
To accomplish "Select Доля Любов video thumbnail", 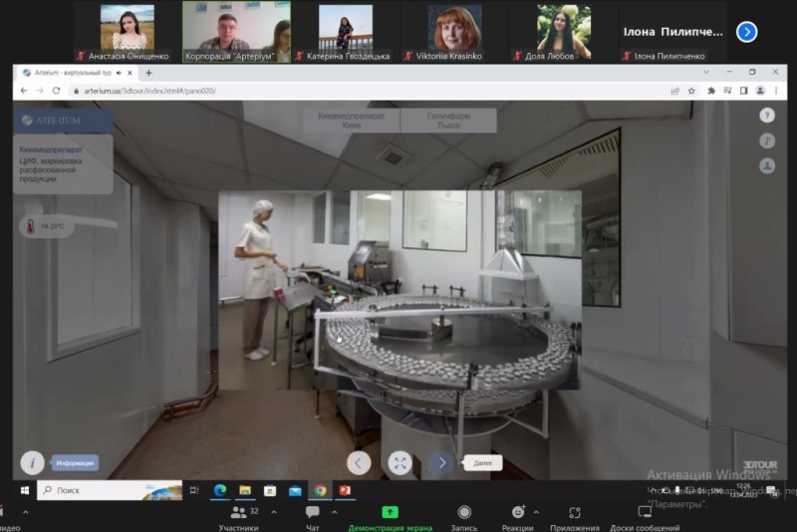I will [564, 32].
